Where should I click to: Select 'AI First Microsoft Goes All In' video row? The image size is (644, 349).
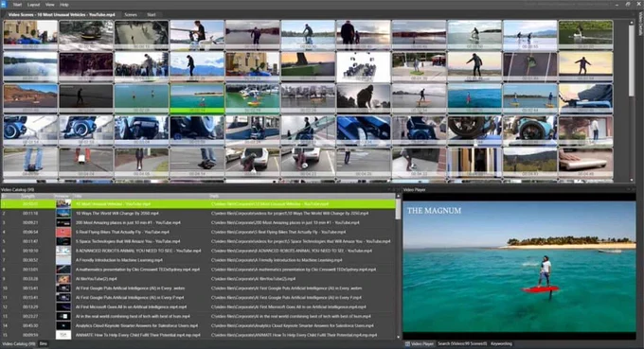click(198, 306)
